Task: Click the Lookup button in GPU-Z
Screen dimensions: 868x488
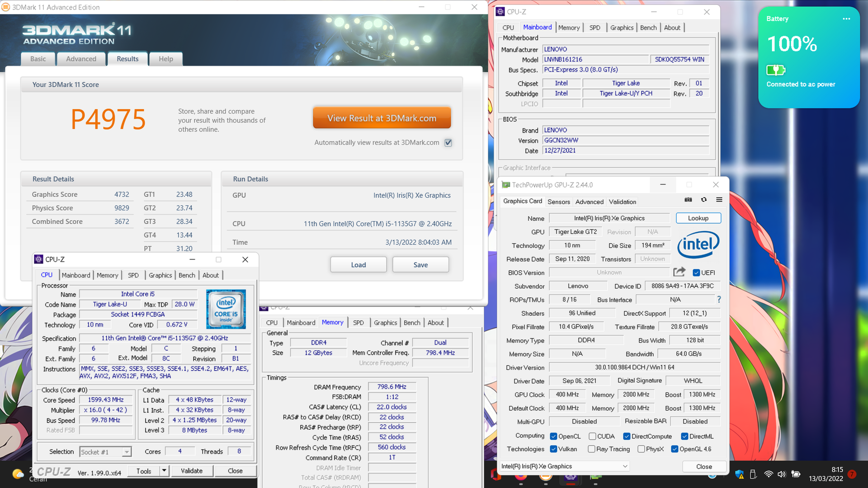Action: coord(698,218)
